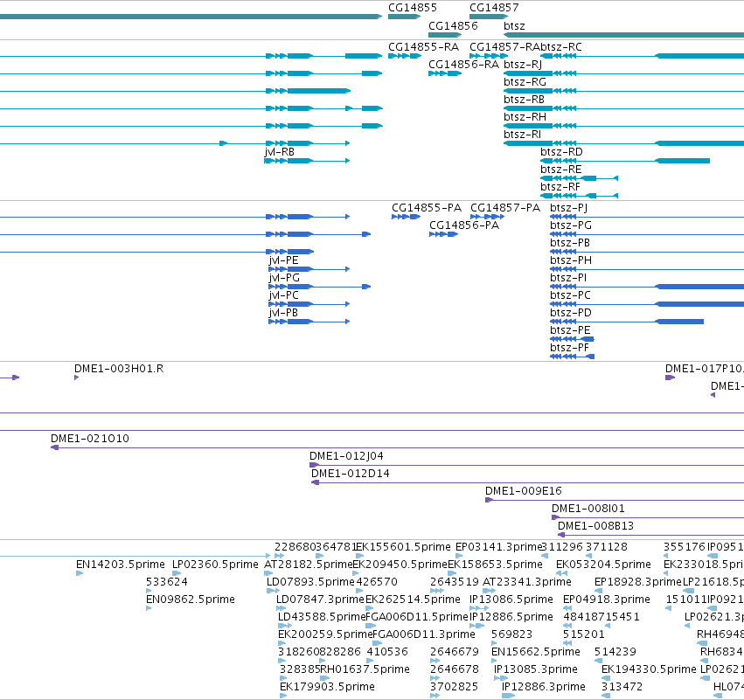The width and height of the screenshot is (744, 700).
Task: Click the DME1-009E16 clone label
Action: tap(524, 491)
